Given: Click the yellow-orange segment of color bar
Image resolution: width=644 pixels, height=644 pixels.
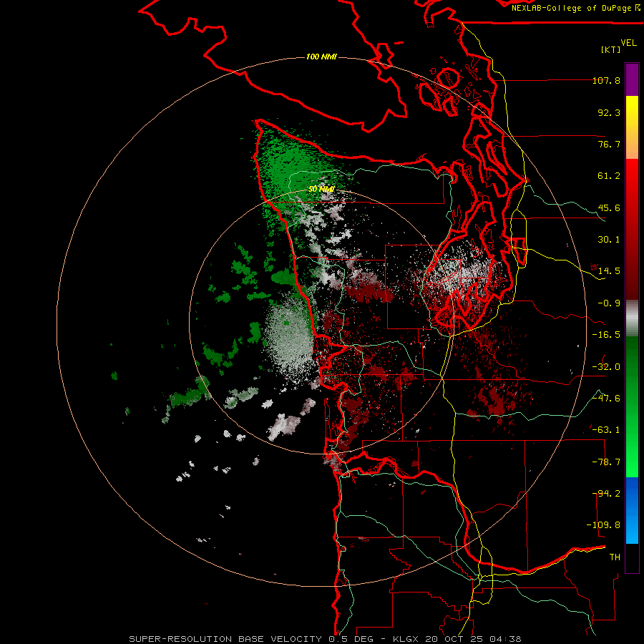Looking at the screenshot, I should [632, 127].
